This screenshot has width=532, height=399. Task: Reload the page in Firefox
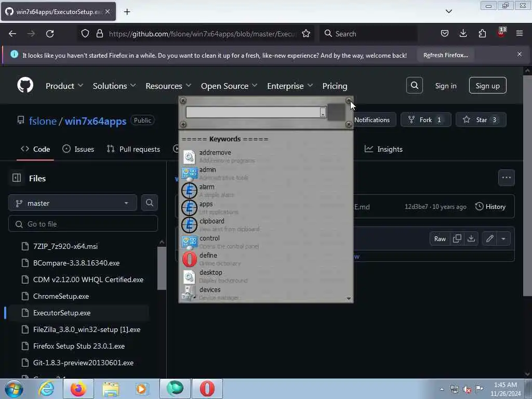[50, 34]
